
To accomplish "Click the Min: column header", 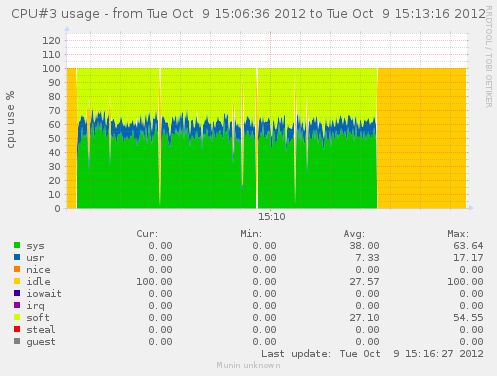I will click(251, 234).
